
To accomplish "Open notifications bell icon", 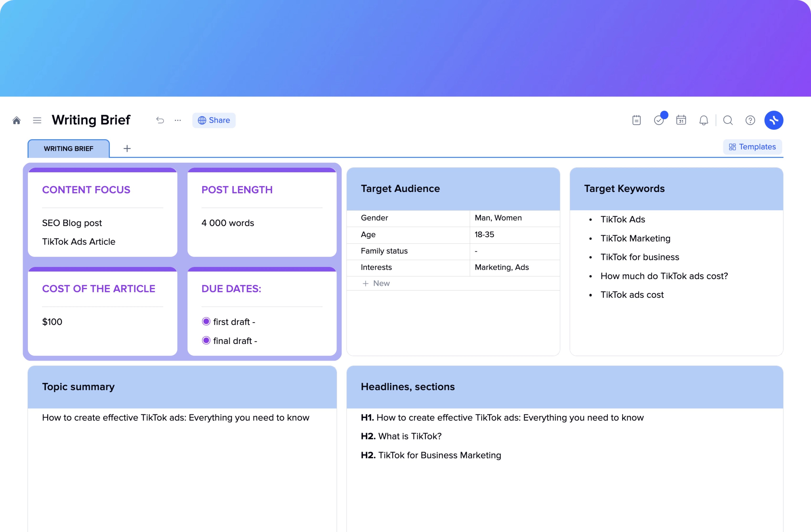I will [x=703, y=120].
